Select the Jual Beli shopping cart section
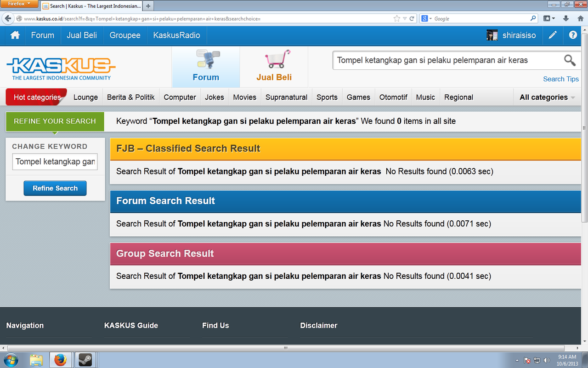Viewport: 588px width, 368px height. click(x=274, y=67)
